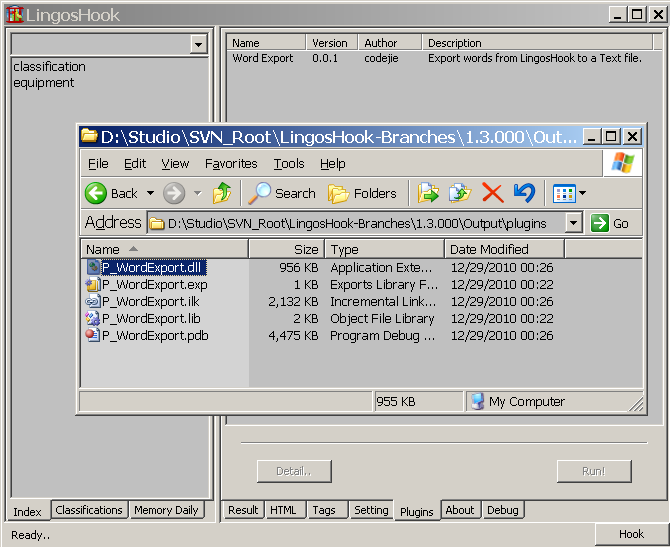The image size is (670, 547).
Task: Switch to the About tab
Action: click(460, 510)
